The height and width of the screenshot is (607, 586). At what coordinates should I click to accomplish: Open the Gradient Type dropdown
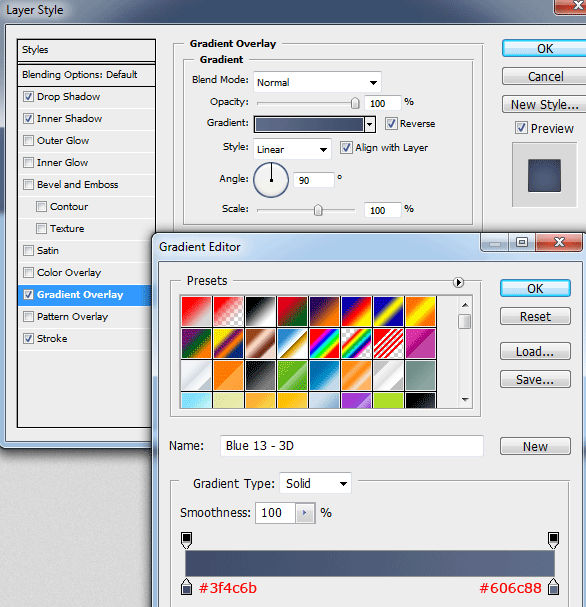coord(315,483)
